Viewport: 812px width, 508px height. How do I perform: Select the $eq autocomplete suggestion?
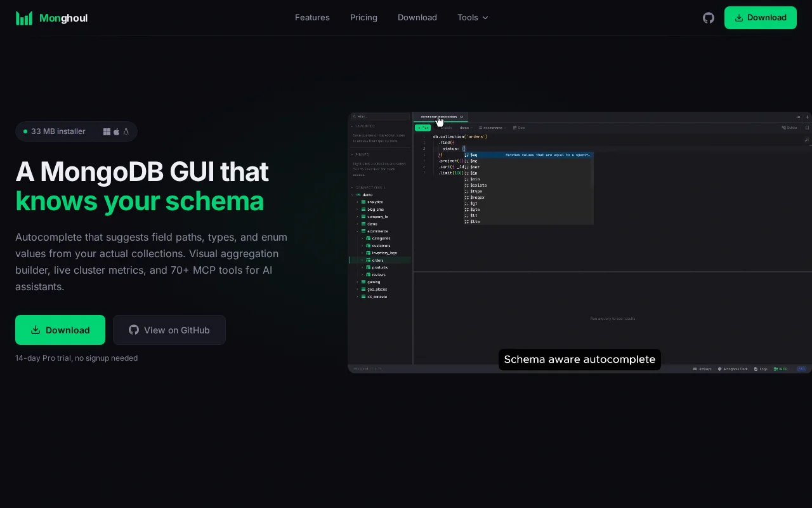tap(528, 155)
